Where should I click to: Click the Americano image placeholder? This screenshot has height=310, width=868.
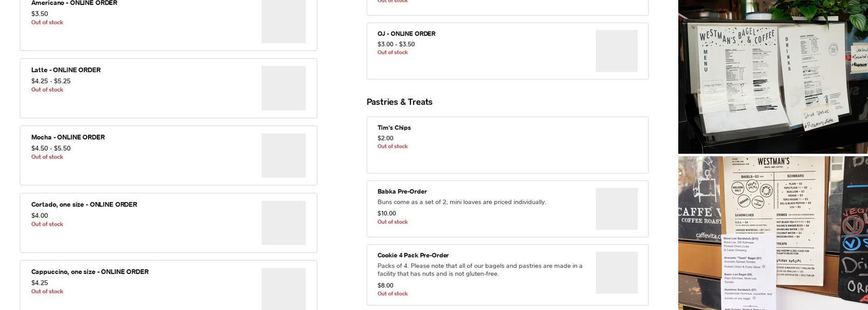[x=283, y=22]
